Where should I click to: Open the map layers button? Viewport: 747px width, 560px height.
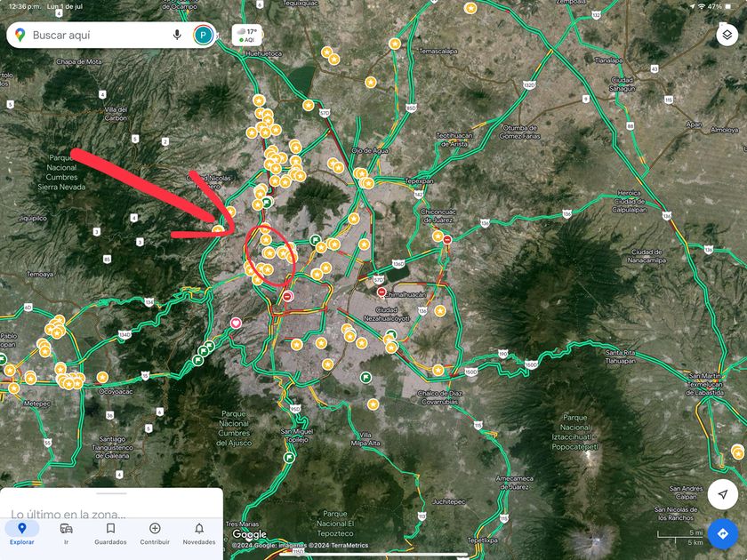click(727, 35)
